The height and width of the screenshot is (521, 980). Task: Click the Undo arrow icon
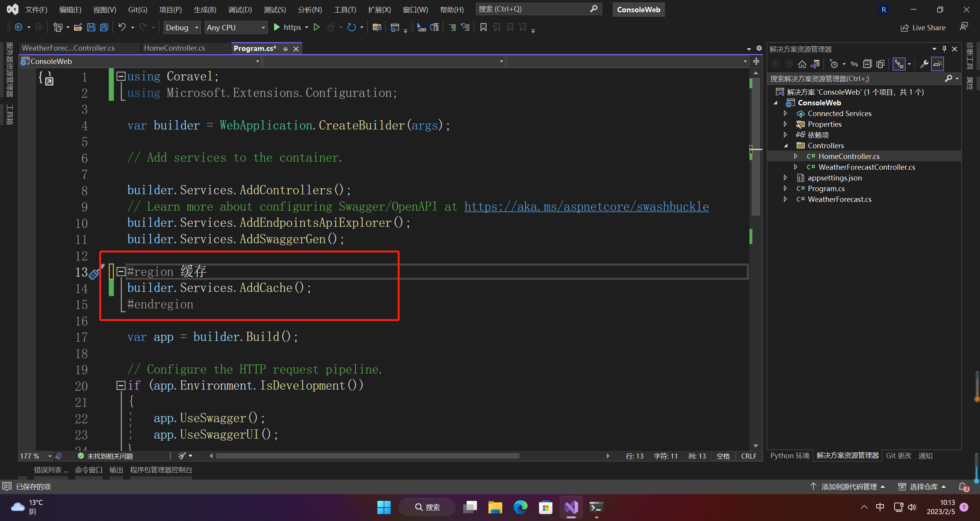point(122,27)
